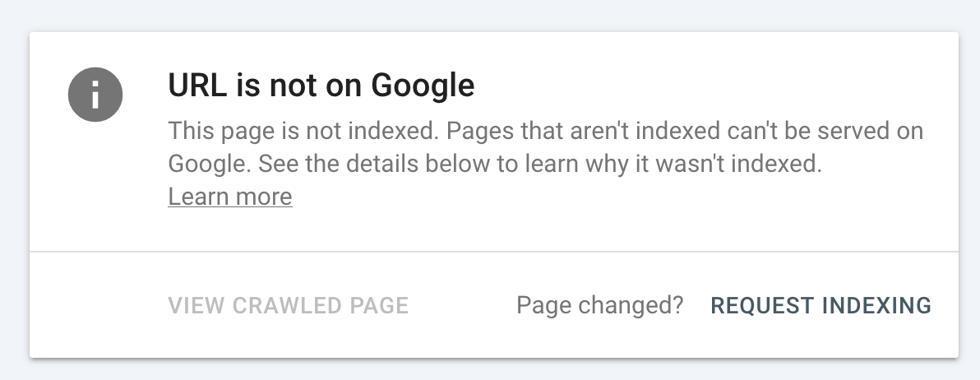This screenshot has height=380, width=980.
Task: Click the word "INDEXING" in the request button
Action: tap(876, 306)
